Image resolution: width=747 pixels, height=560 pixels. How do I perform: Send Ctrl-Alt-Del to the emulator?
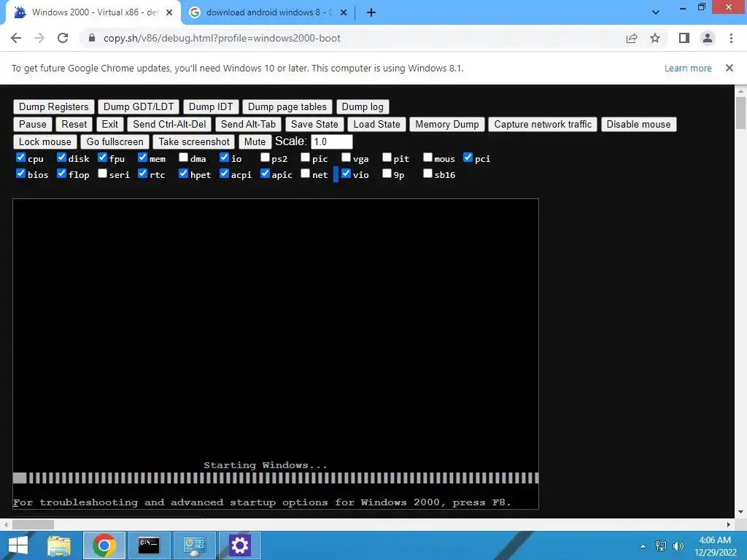(169, 124)
